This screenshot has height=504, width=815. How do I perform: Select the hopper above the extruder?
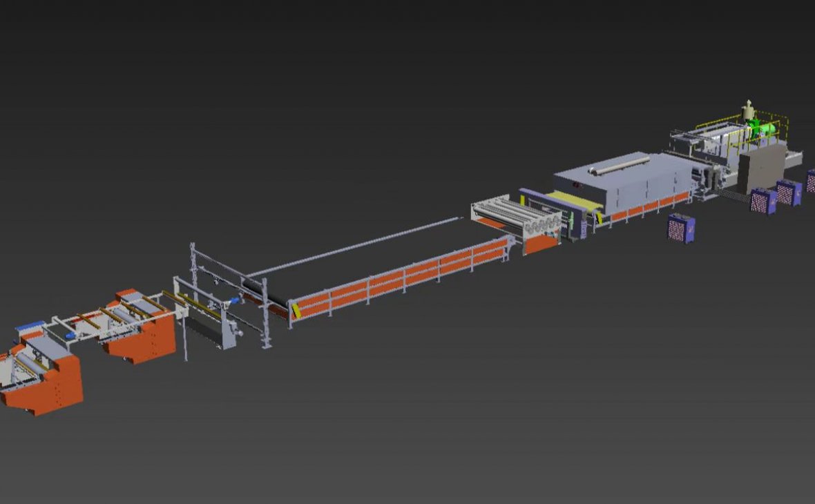(x=747, y=109)
